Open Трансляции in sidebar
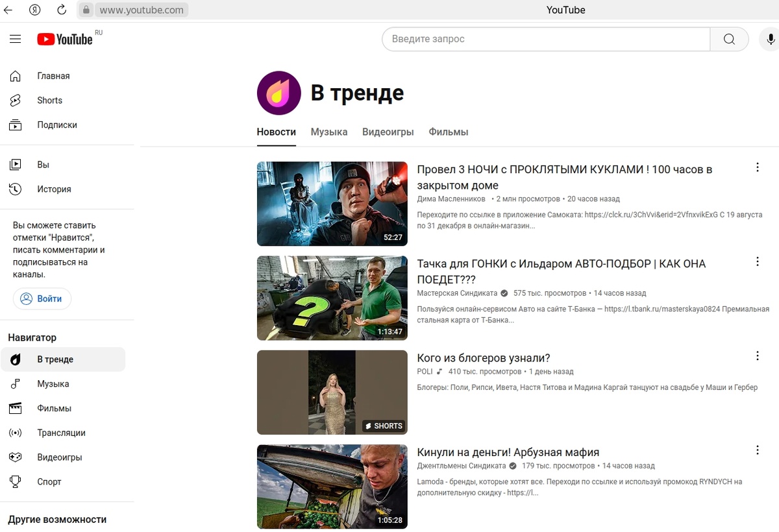This screenshot has height=532, width=779. click(x=63, y=433)
